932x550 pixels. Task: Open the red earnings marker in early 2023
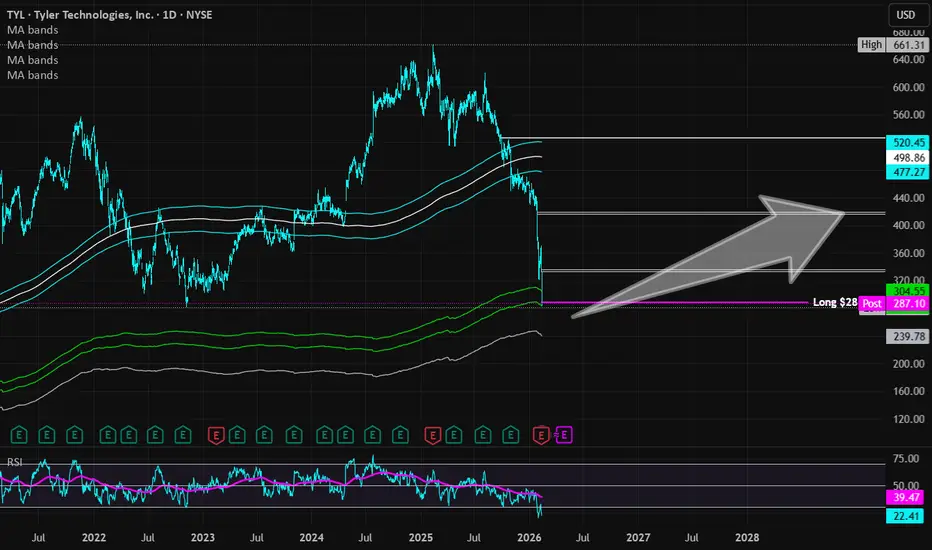(216, 435)
